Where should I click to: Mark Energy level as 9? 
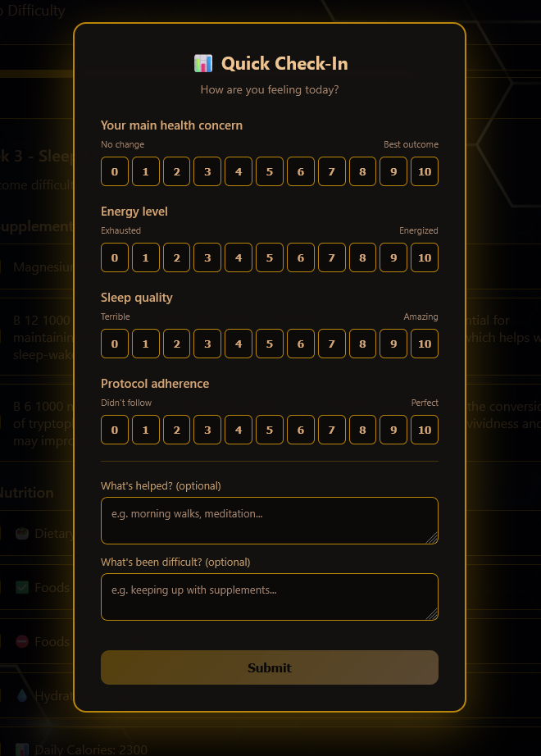click(x=393, y=257)
